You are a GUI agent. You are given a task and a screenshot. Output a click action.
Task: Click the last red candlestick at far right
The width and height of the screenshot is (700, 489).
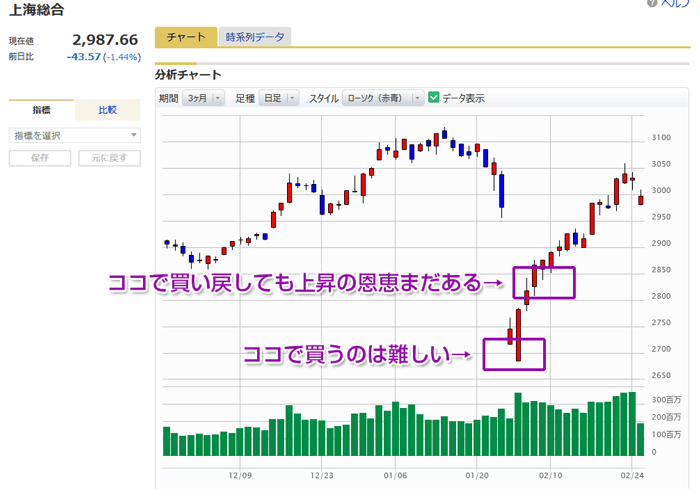(640, 200)
